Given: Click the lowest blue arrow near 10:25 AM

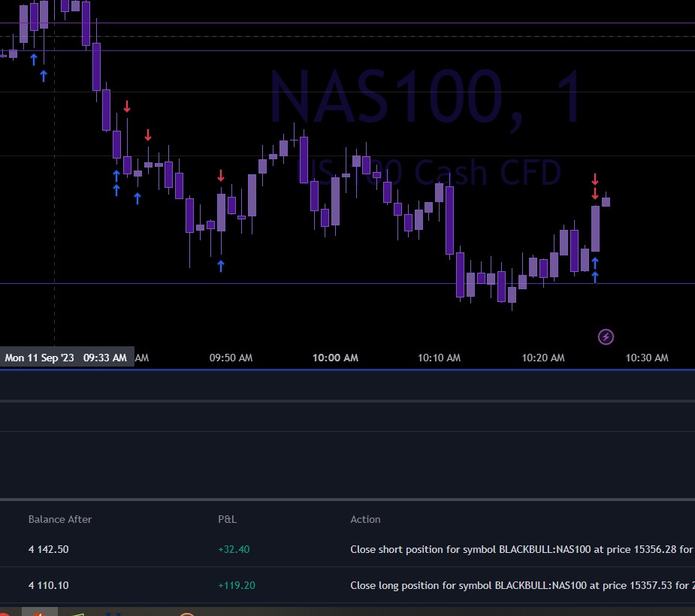Looking at the screenshot, I should tap(595, 277).
